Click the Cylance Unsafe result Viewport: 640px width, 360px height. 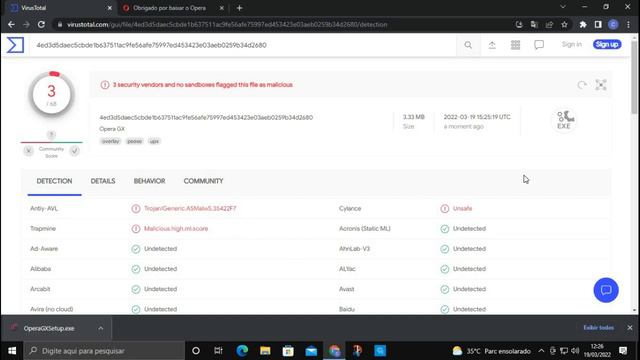coord(462,209)
